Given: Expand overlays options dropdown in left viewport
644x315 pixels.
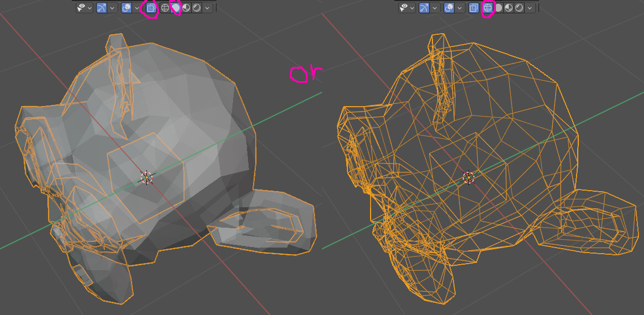Looking at the screenshot, I should 137,8.
